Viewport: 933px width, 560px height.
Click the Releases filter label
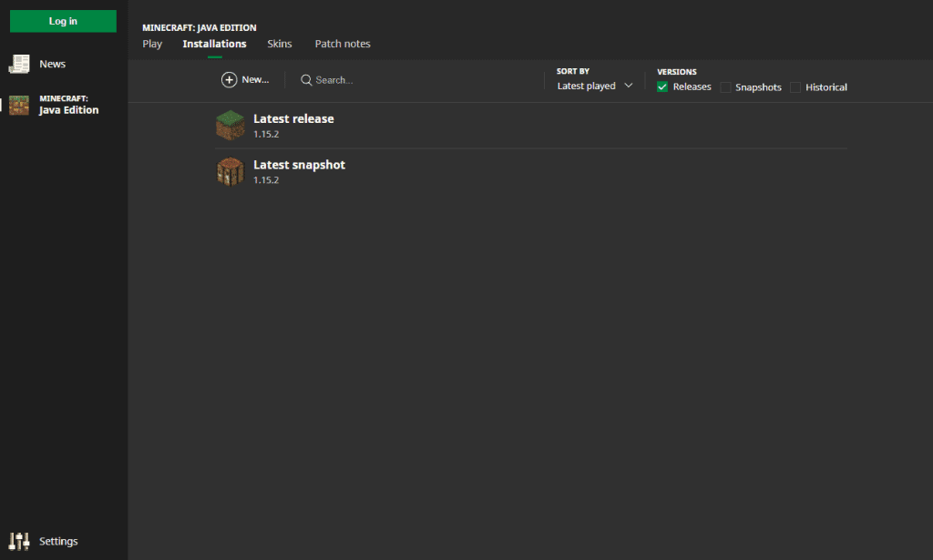coord(692,87)
